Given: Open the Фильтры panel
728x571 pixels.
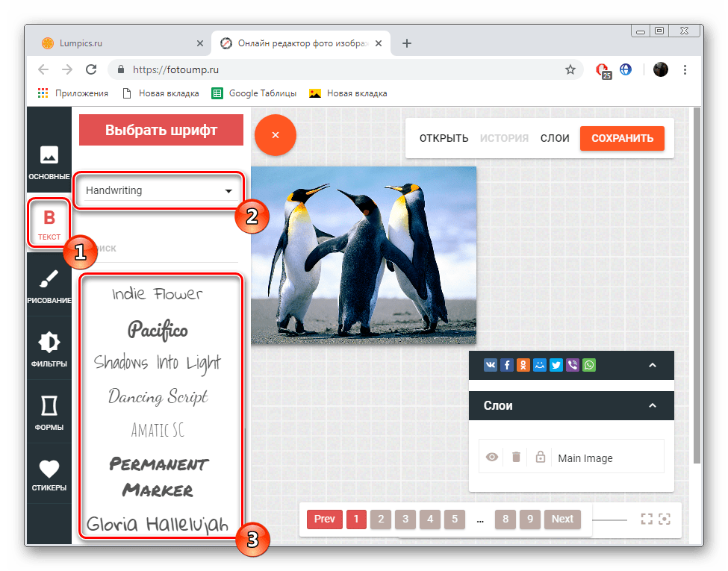Looking at the screenshot, I should coord(49,350).
